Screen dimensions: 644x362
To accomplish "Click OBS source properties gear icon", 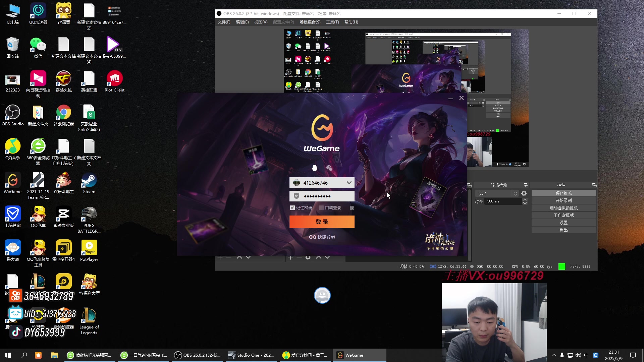I will 308,257.
